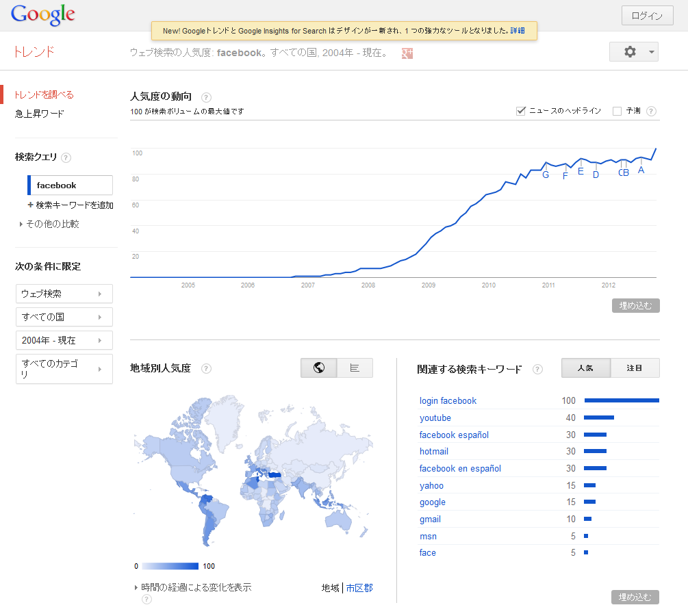688x616 pixels.
Task: Click the ログイン button
Action: [x=647, y=16]
